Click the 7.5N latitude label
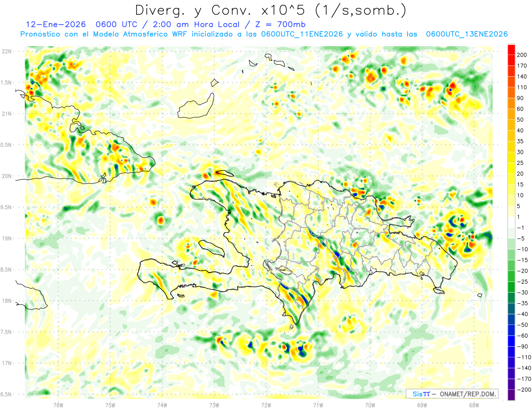Image resolution: width=532 pixels, height=411 pixels. pos(7,332)
